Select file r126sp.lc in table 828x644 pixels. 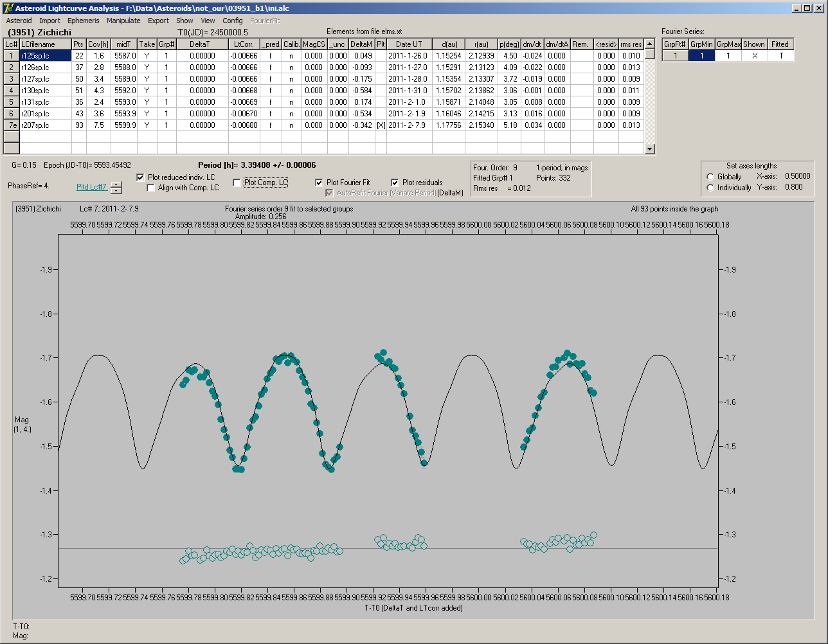pos(45,67)
